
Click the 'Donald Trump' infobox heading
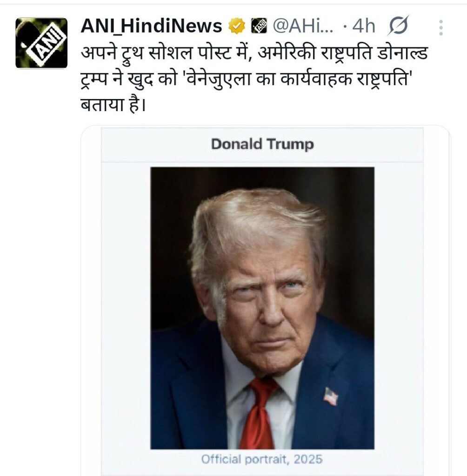(x=262, y=144)
